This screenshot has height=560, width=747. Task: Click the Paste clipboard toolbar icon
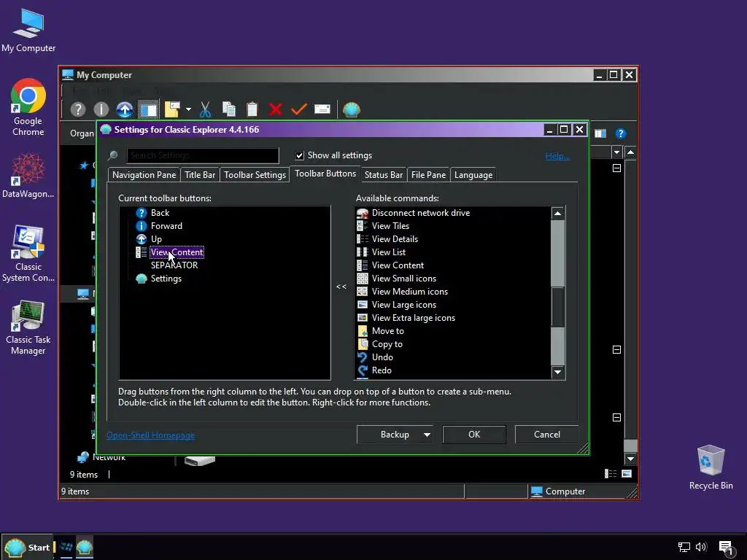[x=252, y=109]
